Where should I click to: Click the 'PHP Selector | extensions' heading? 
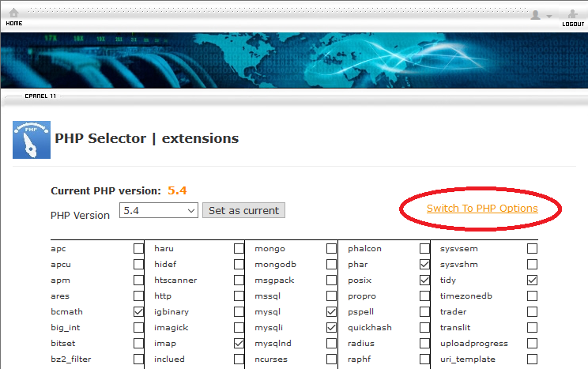tap(147, 138)
